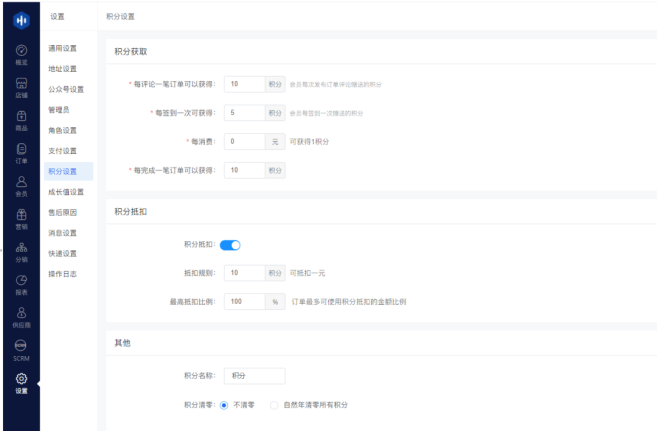The width and height of the screenshot is (658, 431).
Task: Open the 订单 orders sidebar icon
Action: pos(21,151)
